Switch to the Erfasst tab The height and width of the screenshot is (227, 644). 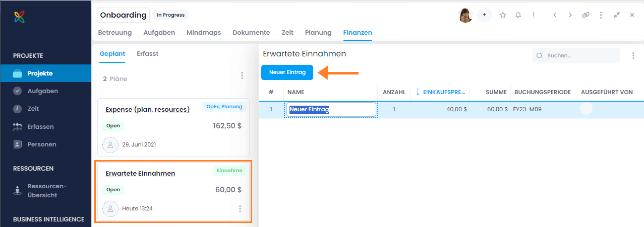tap(147, 53)
